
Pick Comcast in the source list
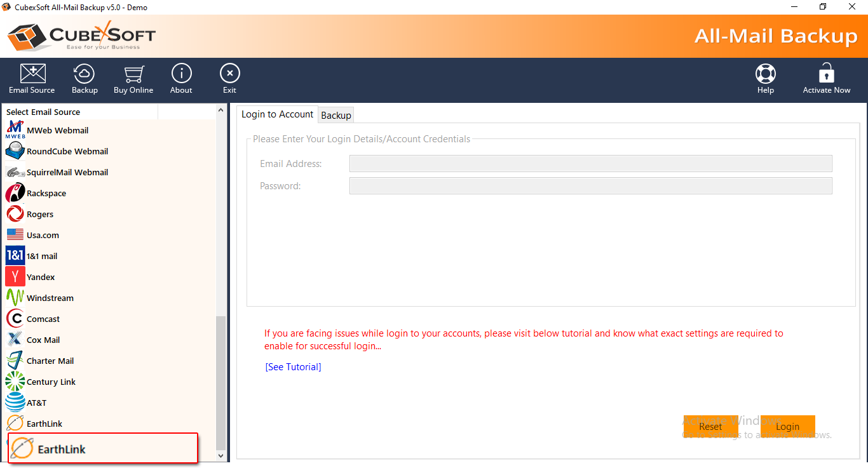43,319
